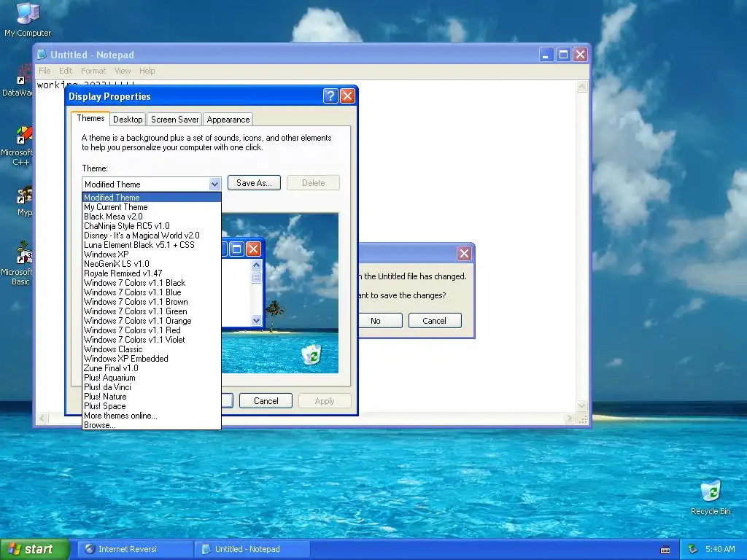Open My Computer desktop icon

pos(28,19)
